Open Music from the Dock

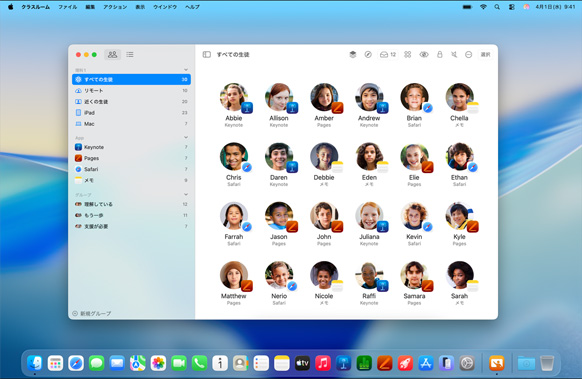pyautogui.click(x=323, y=363)
